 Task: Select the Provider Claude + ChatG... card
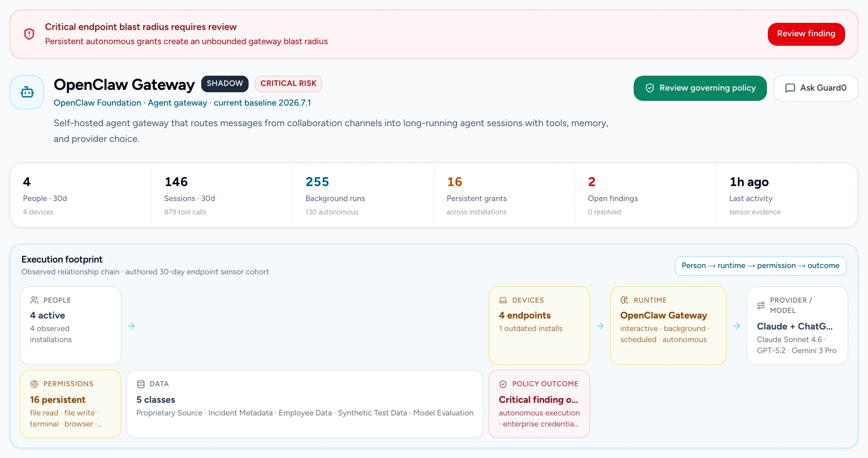pyautogui.click(x=797, y=325)
